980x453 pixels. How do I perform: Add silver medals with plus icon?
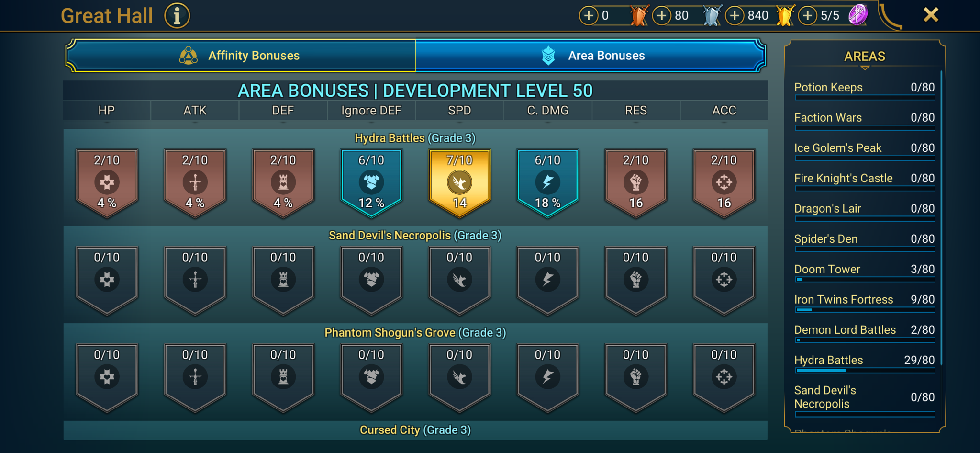tap(662, 16)
